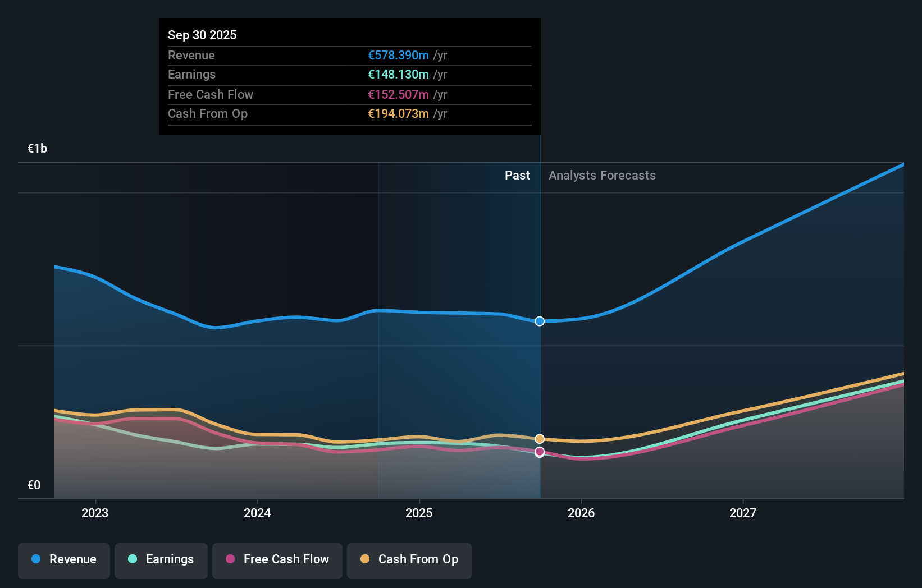Click the pink Free Cash Flow legend dot
This screenshot has width=922, height=588.
click(229, 559)
